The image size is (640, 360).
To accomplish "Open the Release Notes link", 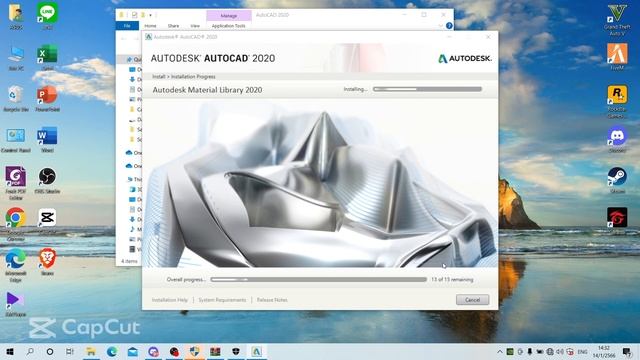I will [272, 300].
